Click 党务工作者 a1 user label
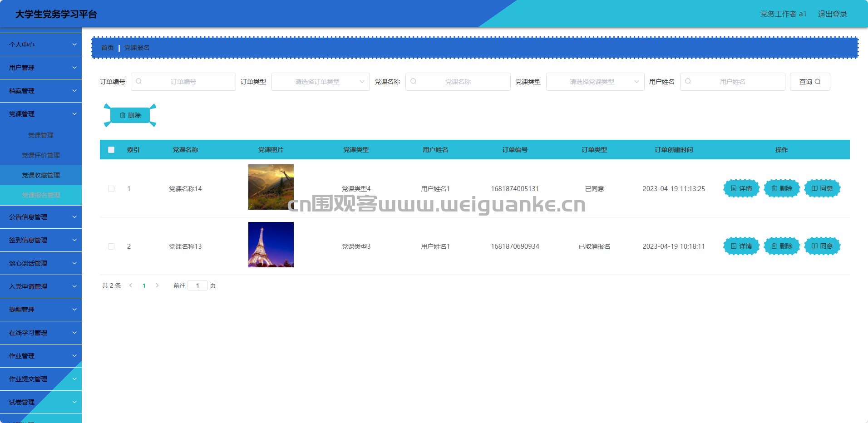Image resolution: width=868 pixels, height=423 pixels. (x=783, y=14)
